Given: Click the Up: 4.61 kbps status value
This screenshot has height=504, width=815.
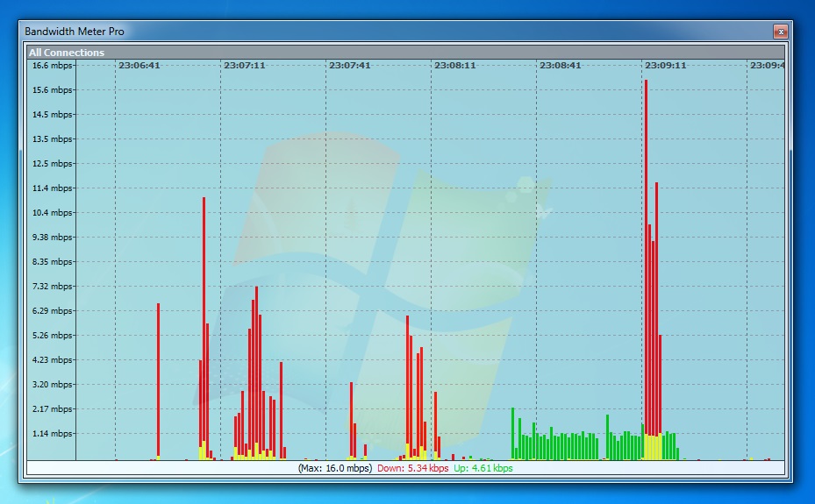Looking at the screenshot, I should click(483, 468).
